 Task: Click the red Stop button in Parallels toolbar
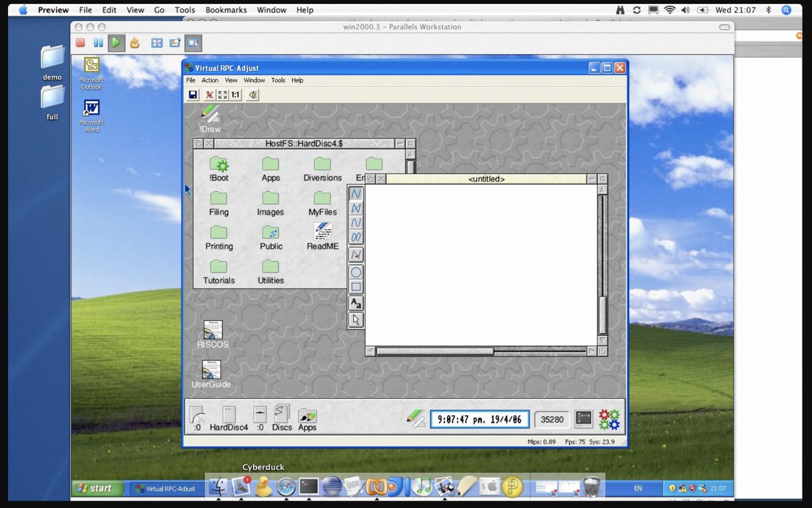point(80,43)
